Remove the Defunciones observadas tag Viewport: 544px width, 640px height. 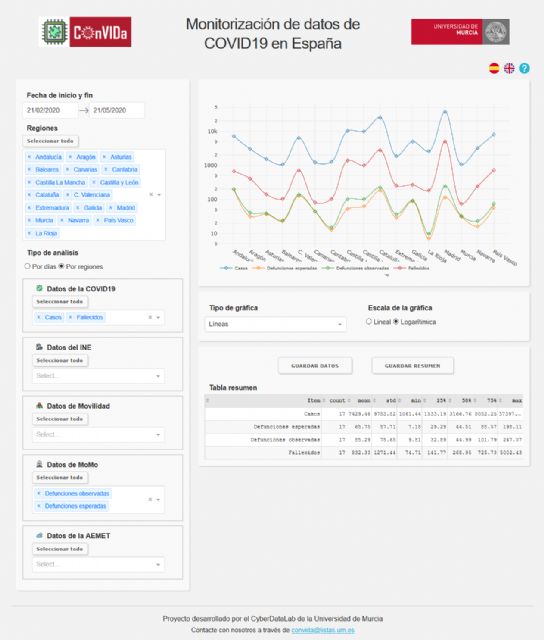pos(39,493)
